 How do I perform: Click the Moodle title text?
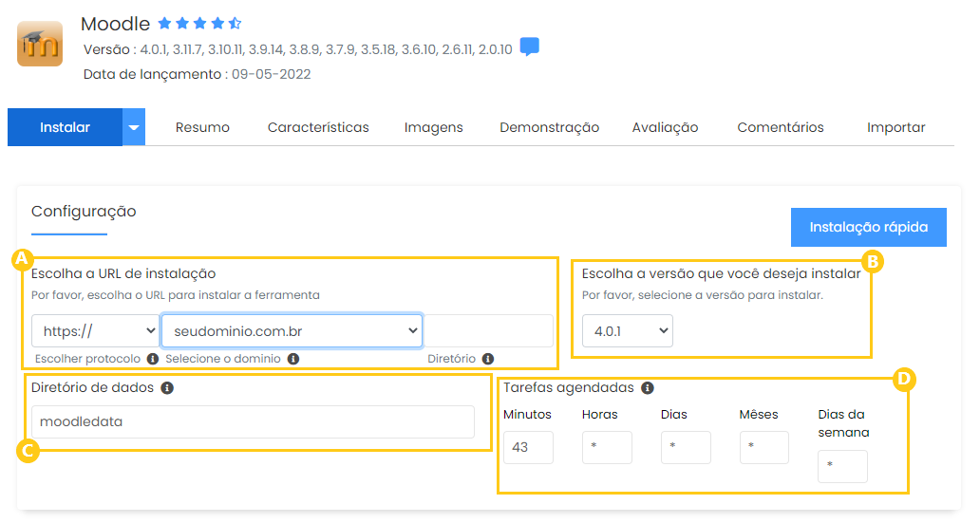pos(116,24)
